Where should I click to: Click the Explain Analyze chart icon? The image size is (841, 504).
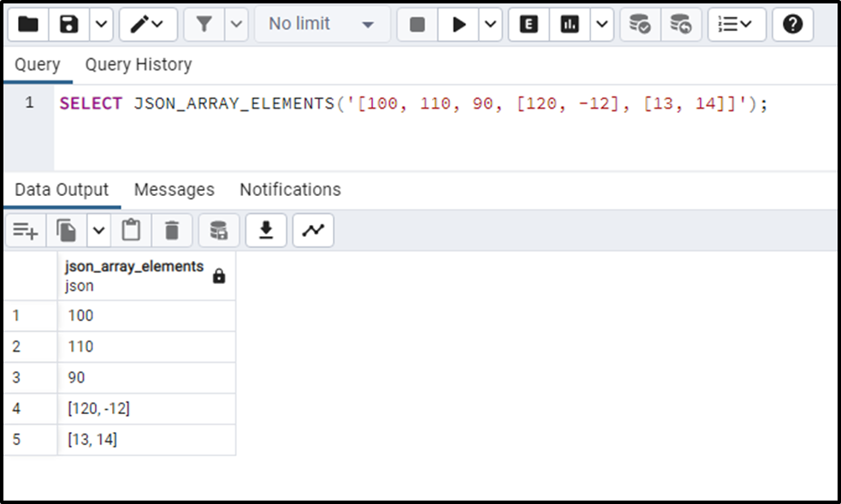pos(570,25)
